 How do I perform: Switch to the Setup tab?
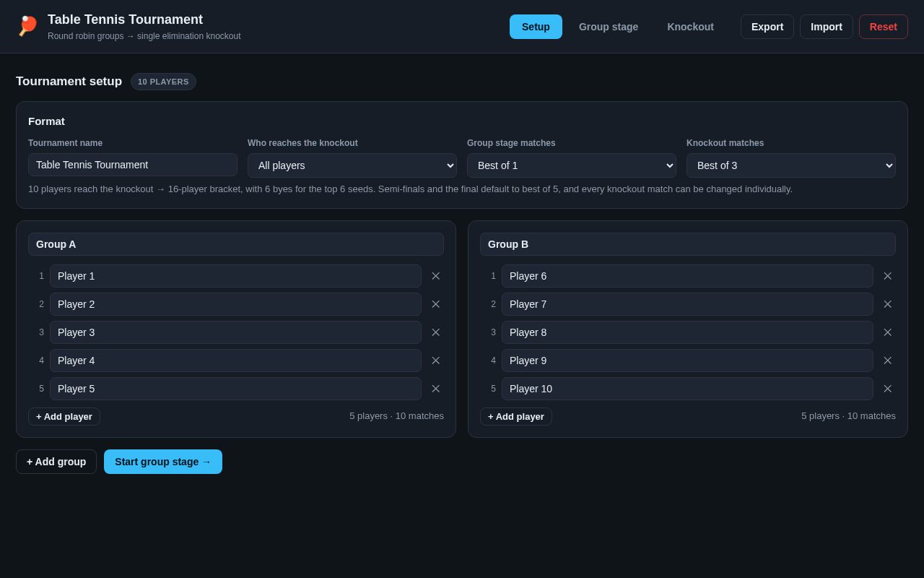(x=536, y=27)
